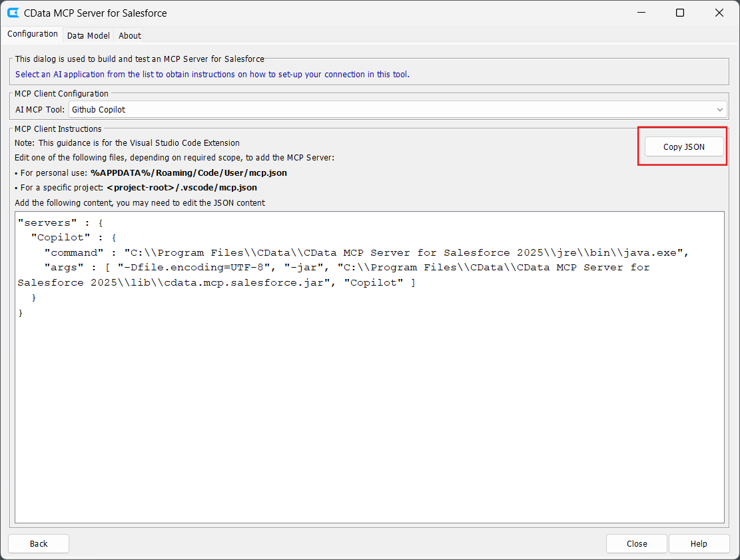This screenshot has width=740, height=560.
Task: Switch to the Configuration tab
Action: tap(33, 34)
